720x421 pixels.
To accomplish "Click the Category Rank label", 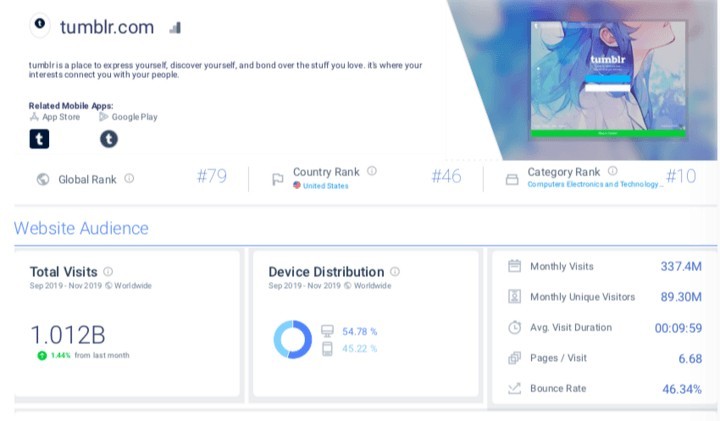I will (563, 172).
